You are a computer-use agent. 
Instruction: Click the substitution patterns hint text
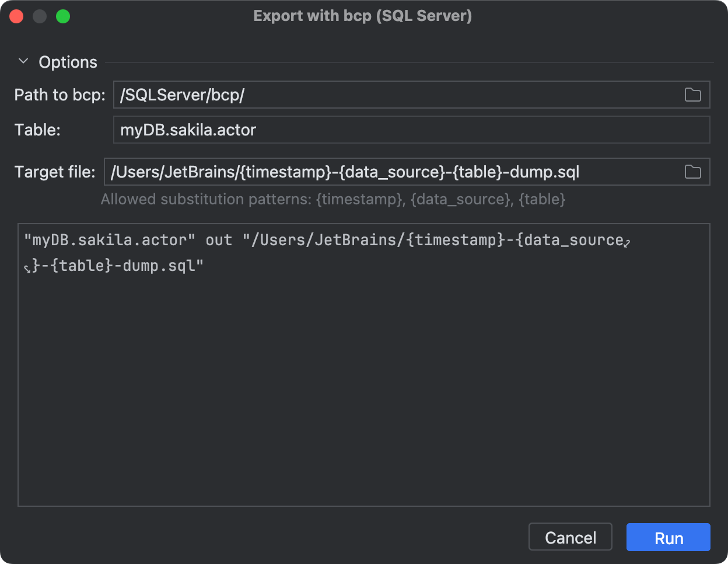click(x=333, y=199)
